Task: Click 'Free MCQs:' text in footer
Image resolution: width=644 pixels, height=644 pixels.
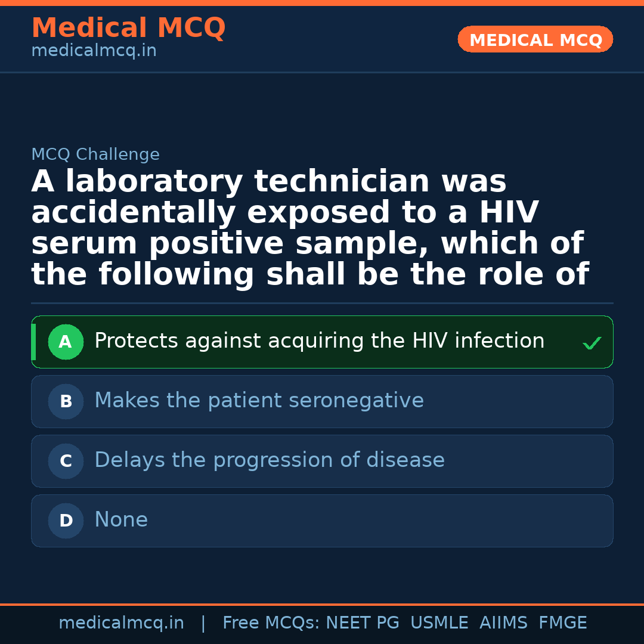Action: click(x=271, y=623)
